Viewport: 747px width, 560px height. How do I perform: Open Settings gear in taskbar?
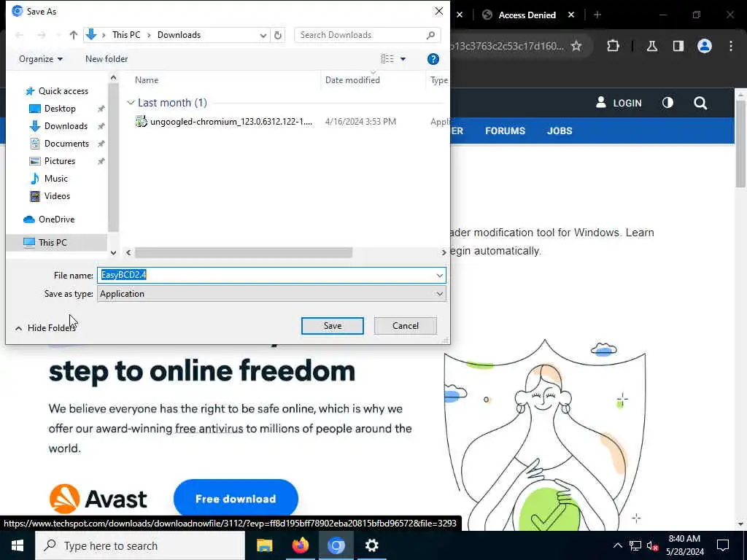tap(371, 545)
